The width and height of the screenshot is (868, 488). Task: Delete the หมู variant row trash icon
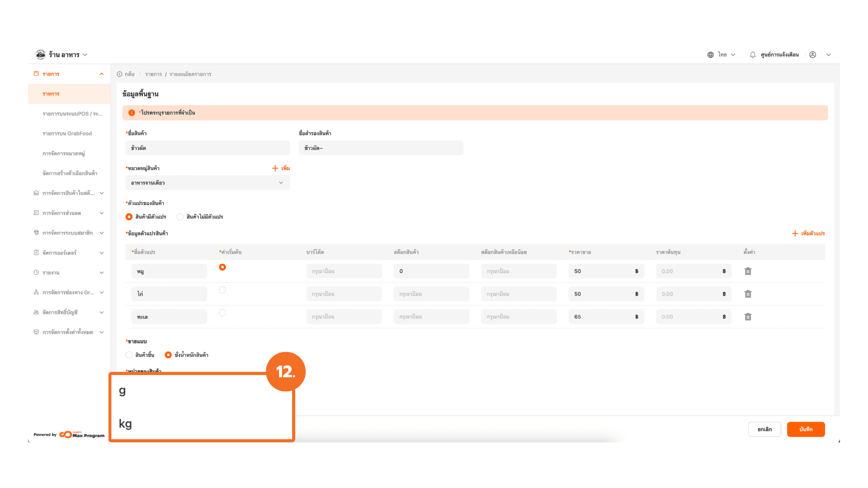pos(748,271)
